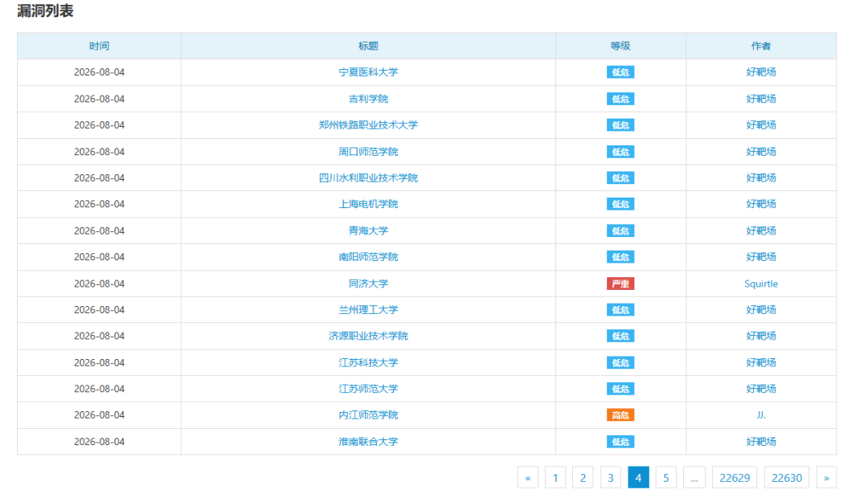Select current page 4 button
Viewport: 868px width, 498px height.
638,478
